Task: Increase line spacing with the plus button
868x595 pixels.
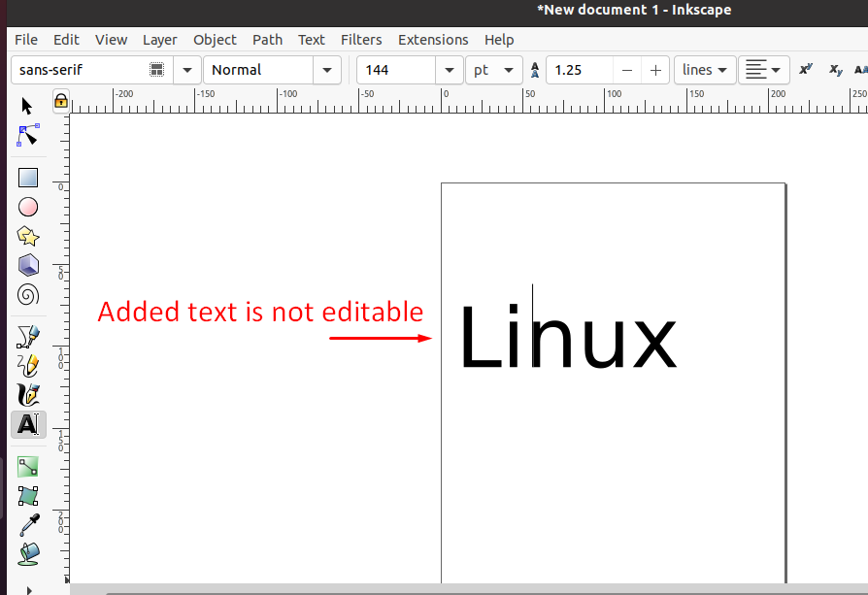Action: click(655, 70)
